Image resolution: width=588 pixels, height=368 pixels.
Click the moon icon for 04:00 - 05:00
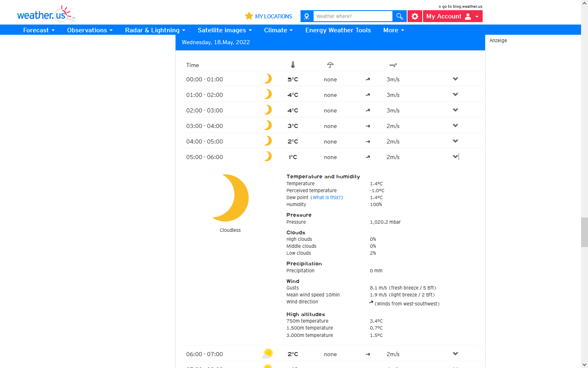[267, 141]
